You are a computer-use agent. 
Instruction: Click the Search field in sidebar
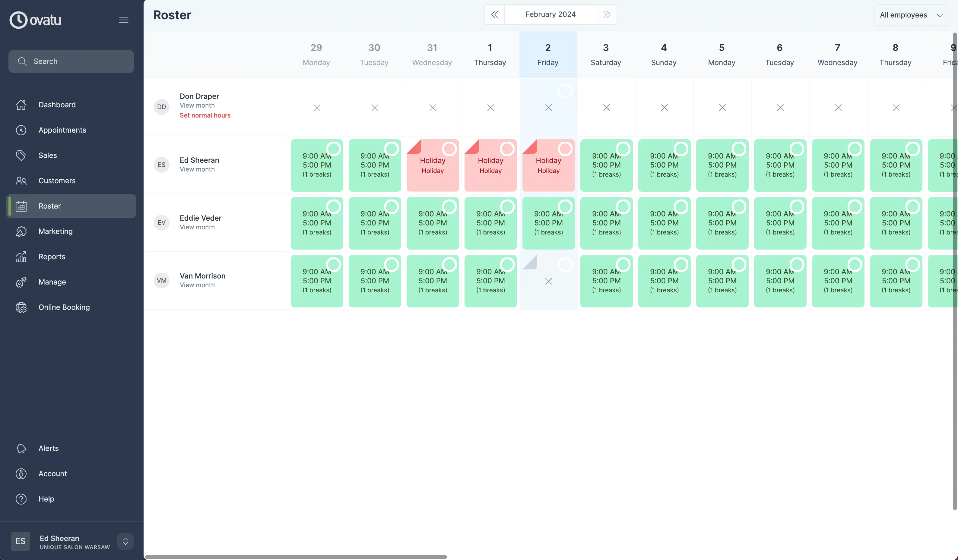pyautogui.click(x=71, y=61)
